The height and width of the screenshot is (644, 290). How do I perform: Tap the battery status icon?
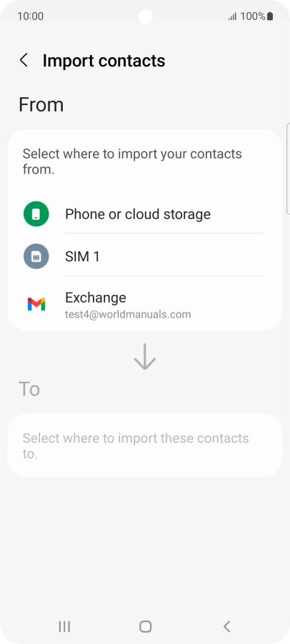click(270, 16)
